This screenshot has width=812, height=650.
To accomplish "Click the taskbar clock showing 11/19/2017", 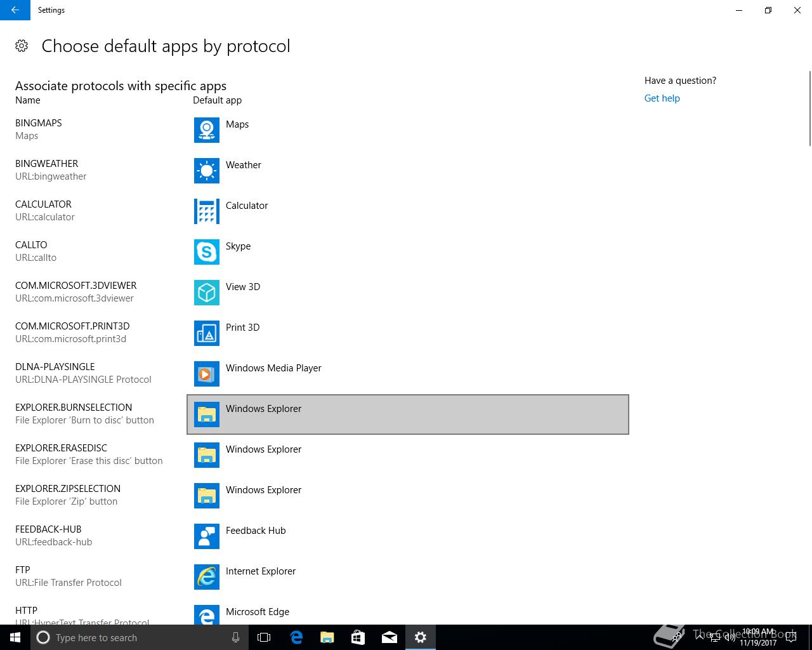I will tap(758, 637).
